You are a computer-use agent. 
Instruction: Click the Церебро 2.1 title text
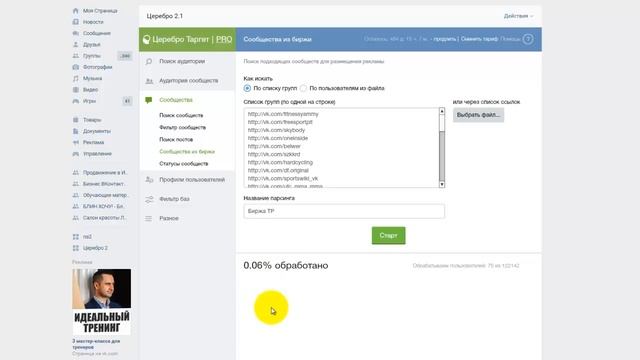click(x=164, y=16)
